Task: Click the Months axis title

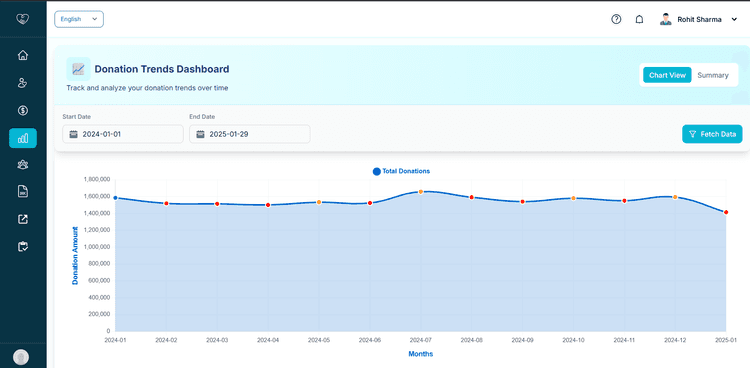Action: click(x=421, y=354)
